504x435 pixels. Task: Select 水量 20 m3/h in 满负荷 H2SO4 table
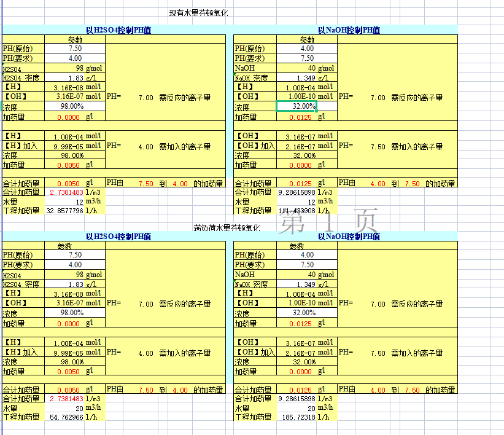(x=64, y=409)
